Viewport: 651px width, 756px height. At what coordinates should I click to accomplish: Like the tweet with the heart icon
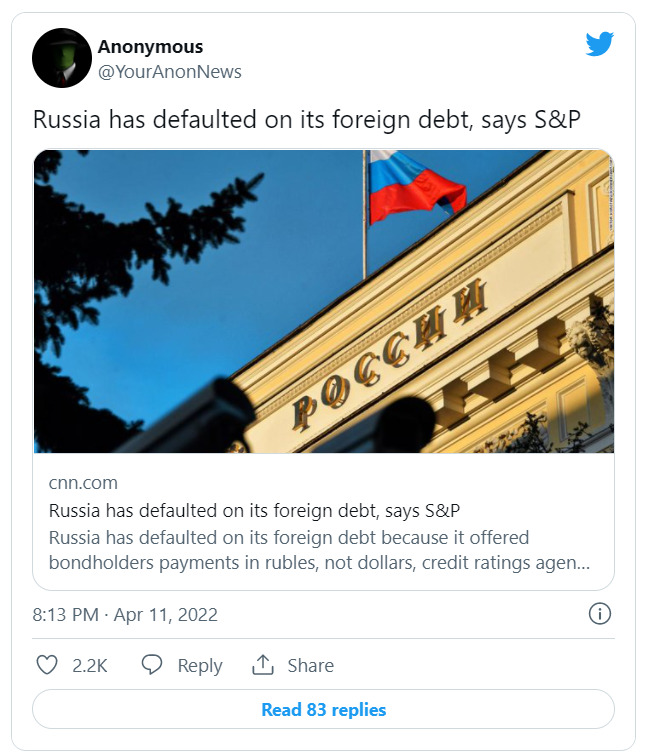click(46, 665)
